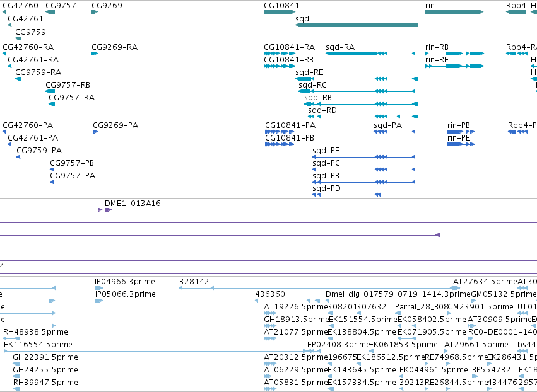Screen dimensions: 537x392
Task: Click the AT06229.5prime EST label
Action: pyautogui.click(x=296, y=370)
